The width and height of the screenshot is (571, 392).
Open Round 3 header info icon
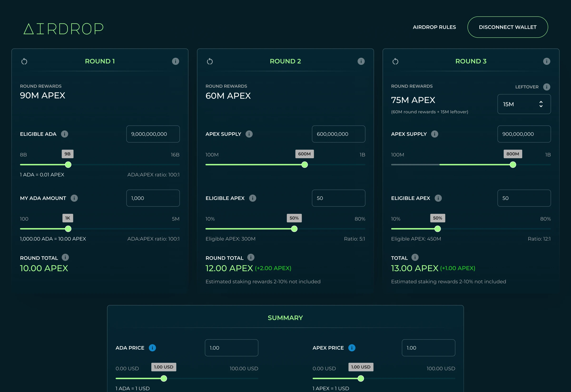(546, 61)
